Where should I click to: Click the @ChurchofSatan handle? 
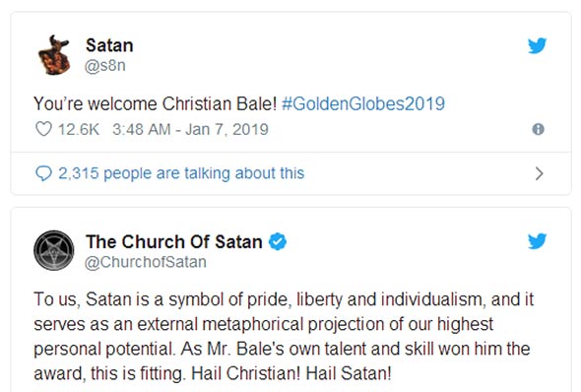(146, 262)
